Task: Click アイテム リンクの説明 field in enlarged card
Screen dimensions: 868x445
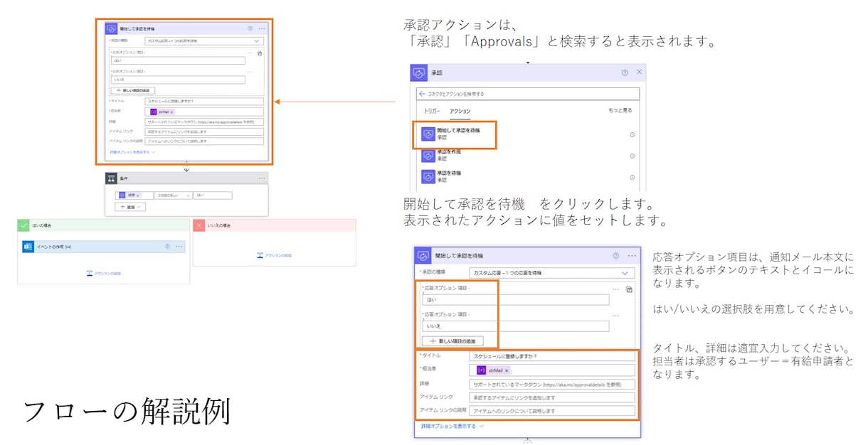Action: coord(551,411)
